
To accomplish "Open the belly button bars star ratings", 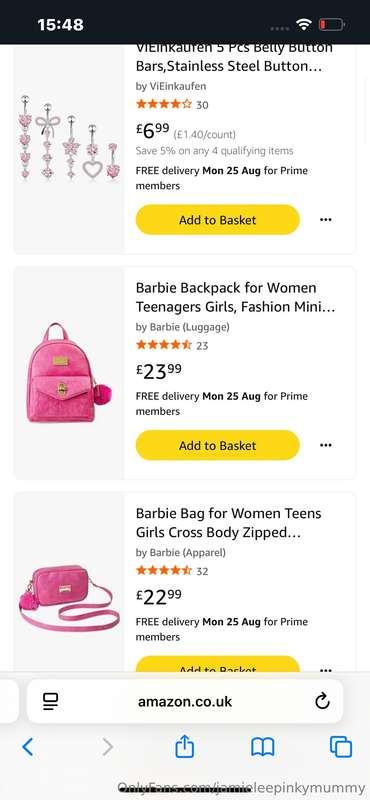I will point(164,105).
